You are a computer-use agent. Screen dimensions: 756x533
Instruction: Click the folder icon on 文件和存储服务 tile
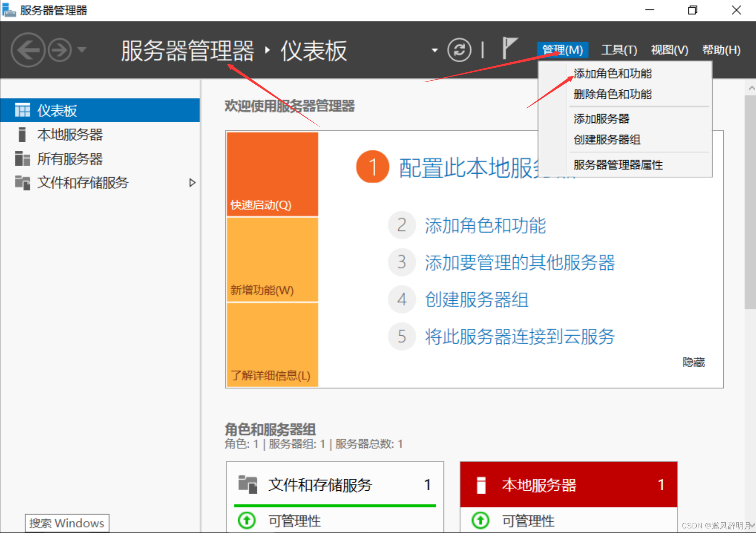pyautogui.click(x=248, y=484)
